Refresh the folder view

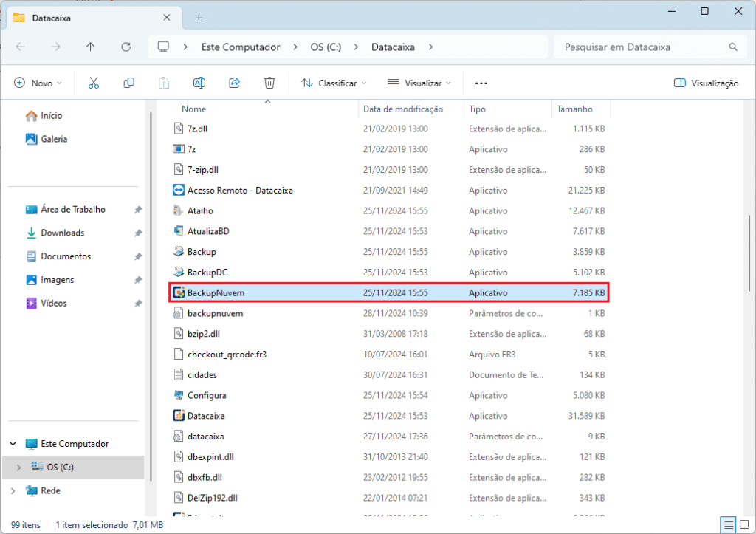(126, 47)
